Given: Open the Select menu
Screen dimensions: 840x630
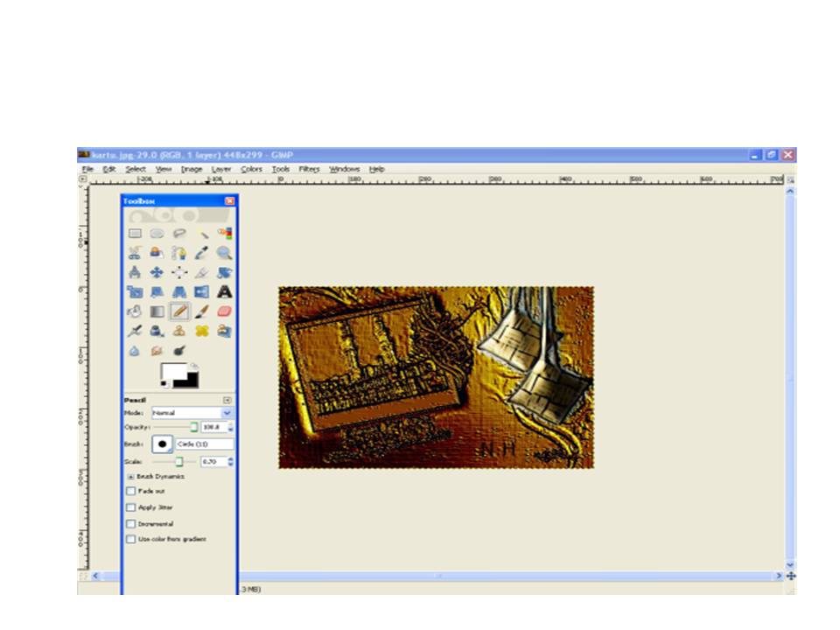Looking at the screenshot, I should coord(136,169).
